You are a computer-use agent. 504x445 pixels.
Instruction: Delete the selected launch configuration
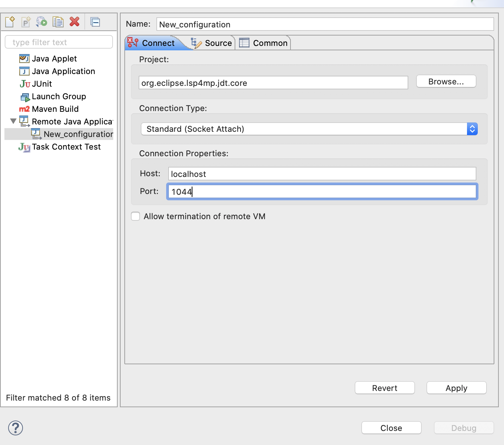[x=74, y=22]
